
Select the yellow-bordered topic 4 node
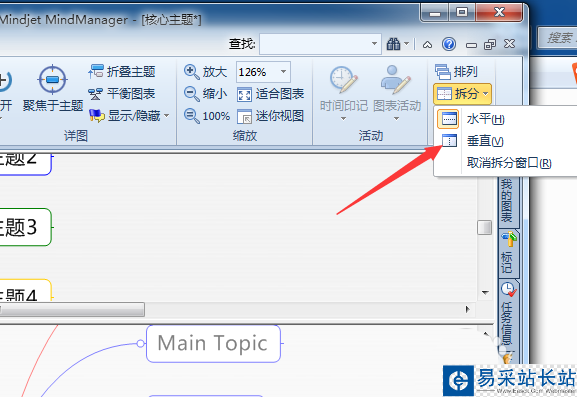coord(25,291)
